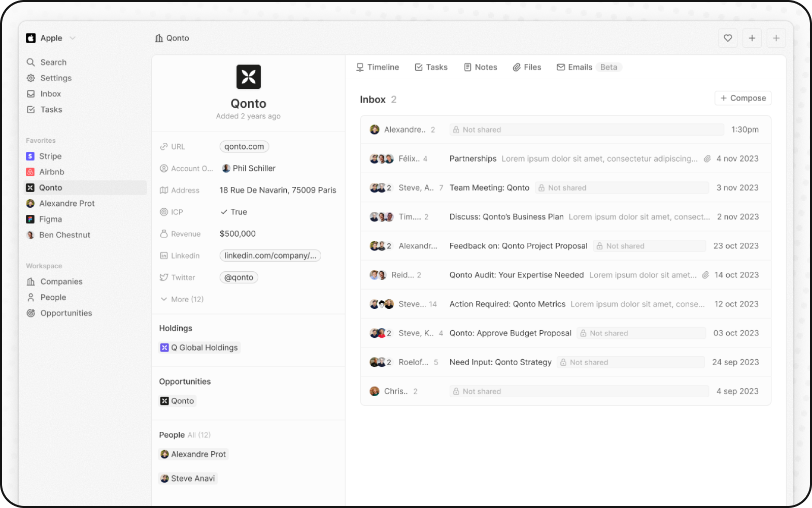Click the Q Global Holdings chip
This screenshot has width=812, height=508.
(199, 348)
